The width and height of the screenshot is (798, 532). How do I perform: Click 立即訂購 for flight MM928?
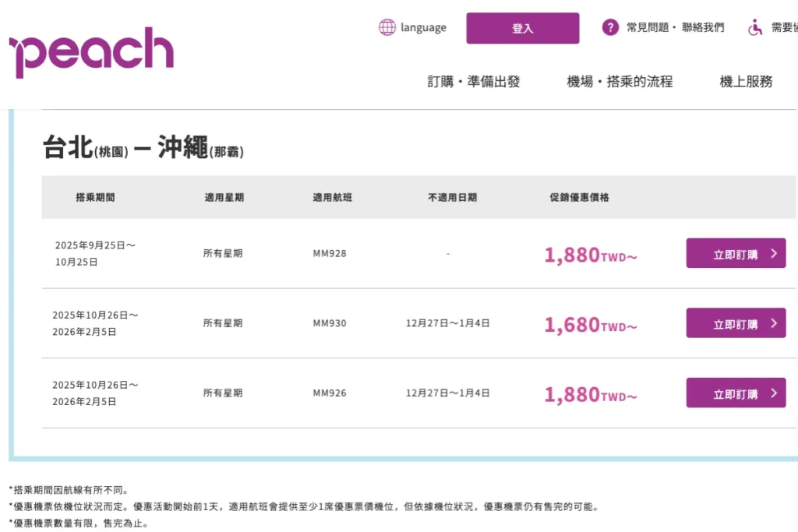pyautogui.click(x=736, y=253)
